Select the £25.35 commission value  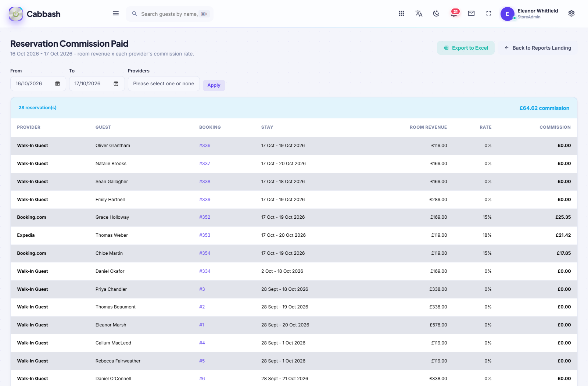coord(563,217)
